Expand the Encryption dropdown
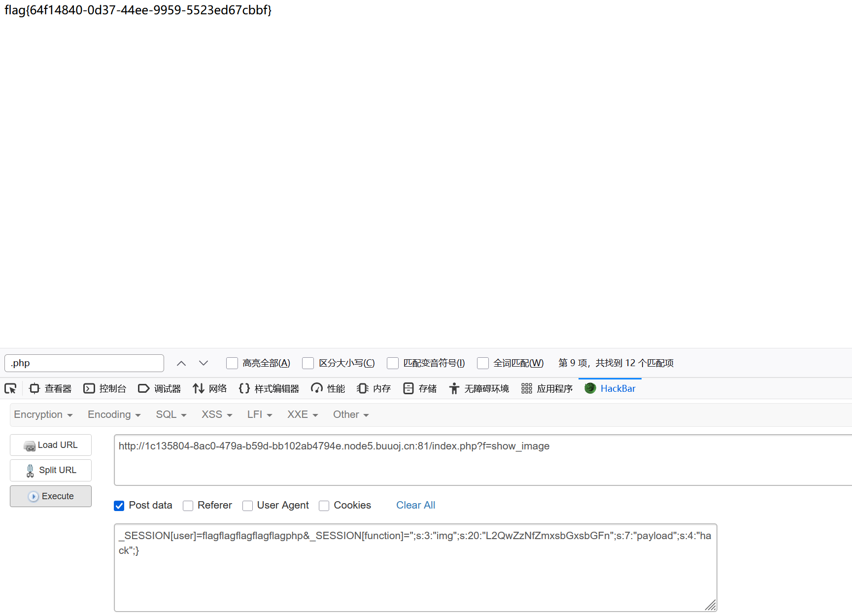Viewport: 852px width, 616px height. click(x=43, y=414)
